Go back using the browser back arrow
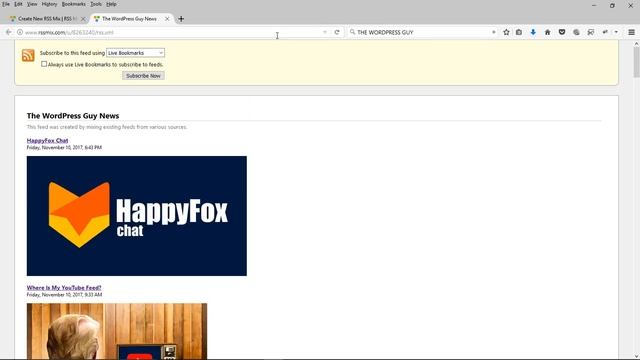This screenshot has width=640, height=360. 9,32
